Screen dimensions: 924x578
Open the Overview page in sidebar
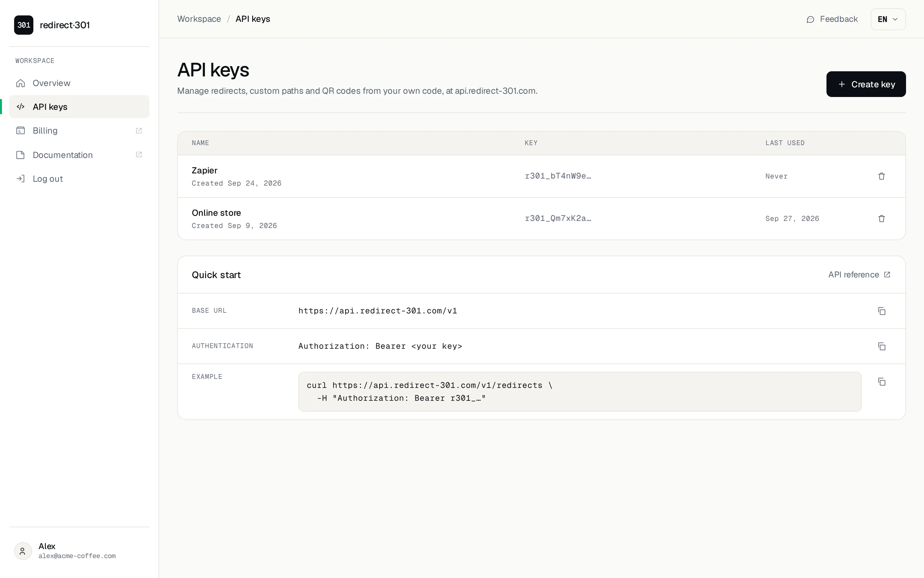click(x=79, y=83)
